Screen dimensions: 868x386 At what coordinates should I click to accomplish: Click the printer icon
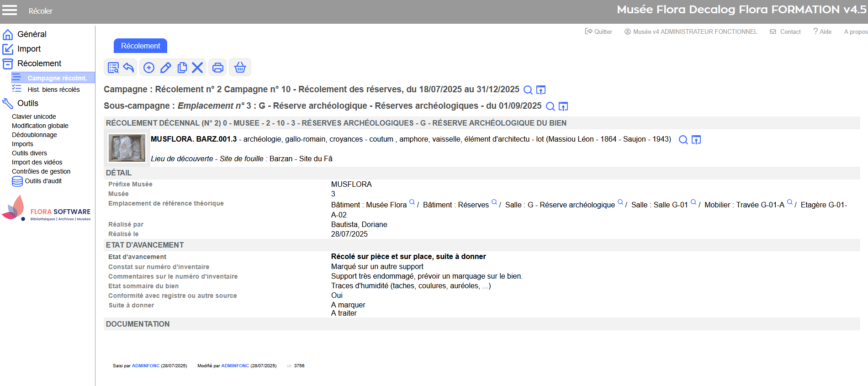coord(218,68)
